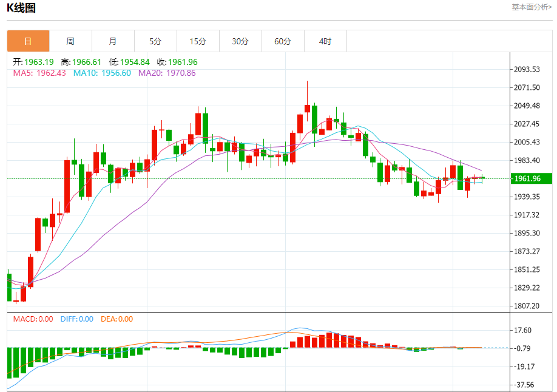Click the -19.17 MACD axis label
557x392 pixels.
pyautogui.click(x=524, y=367)
